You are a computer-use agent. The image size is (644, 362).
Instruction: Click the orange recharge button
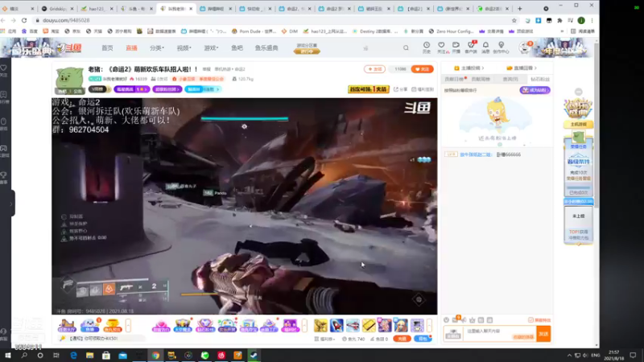pos(402,339)
